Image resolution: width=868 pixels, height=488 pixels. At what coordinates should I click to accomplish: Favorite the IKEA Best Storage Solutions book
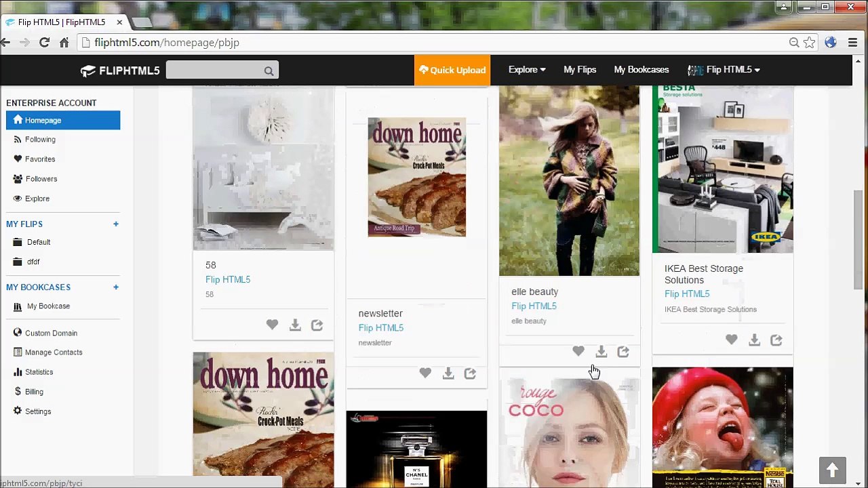(731, 340)
